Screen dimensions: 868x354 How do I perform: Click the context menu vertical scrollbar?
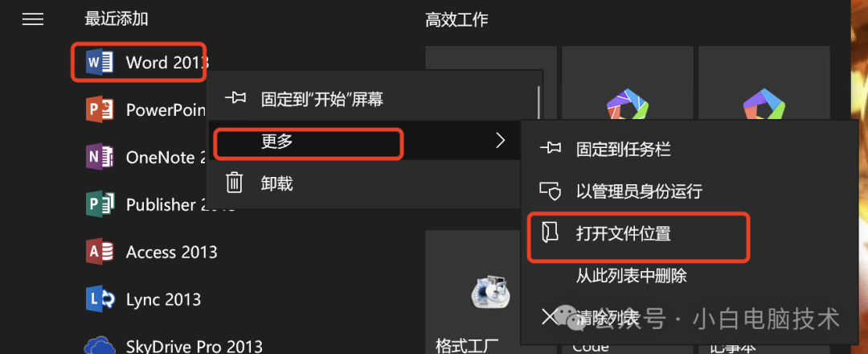pyautogui.click(x=538, y=102)
